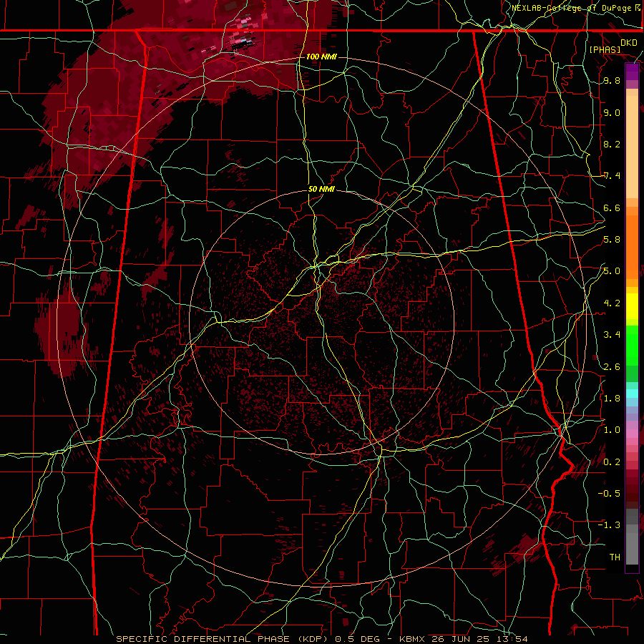Click the -1.3 value on the scale
Screen dimensions: 644x644
coord(609,525)
